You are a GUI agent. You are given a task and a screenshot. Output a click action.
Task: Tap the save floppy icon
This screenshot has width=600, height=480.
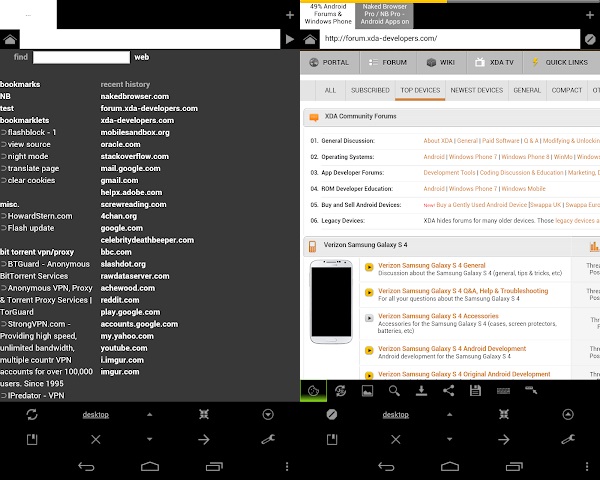475,391
